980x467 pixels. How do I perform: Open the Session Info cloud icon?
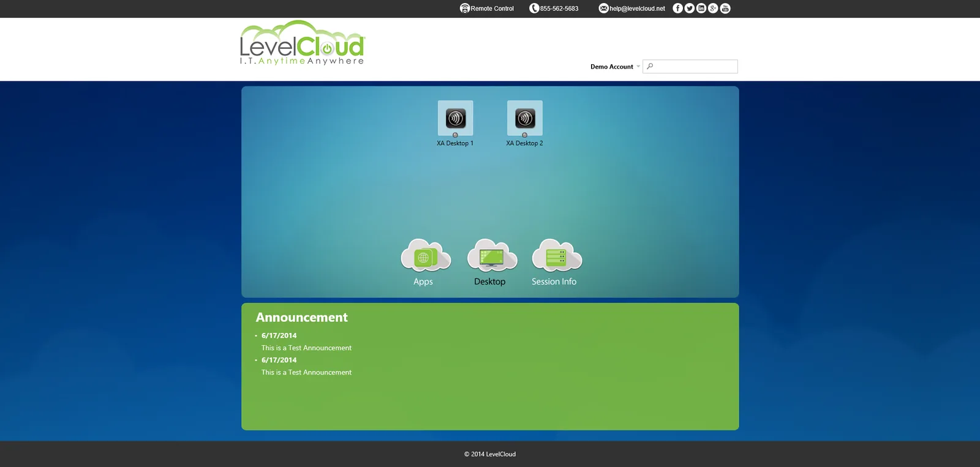click(557, 255)
